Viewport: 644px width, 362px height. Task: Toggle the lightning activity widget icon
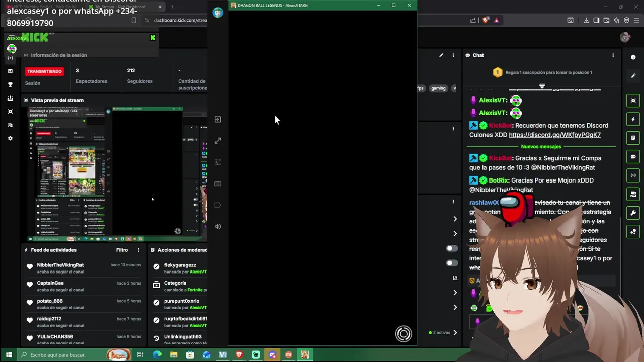[x=633, y=119]
